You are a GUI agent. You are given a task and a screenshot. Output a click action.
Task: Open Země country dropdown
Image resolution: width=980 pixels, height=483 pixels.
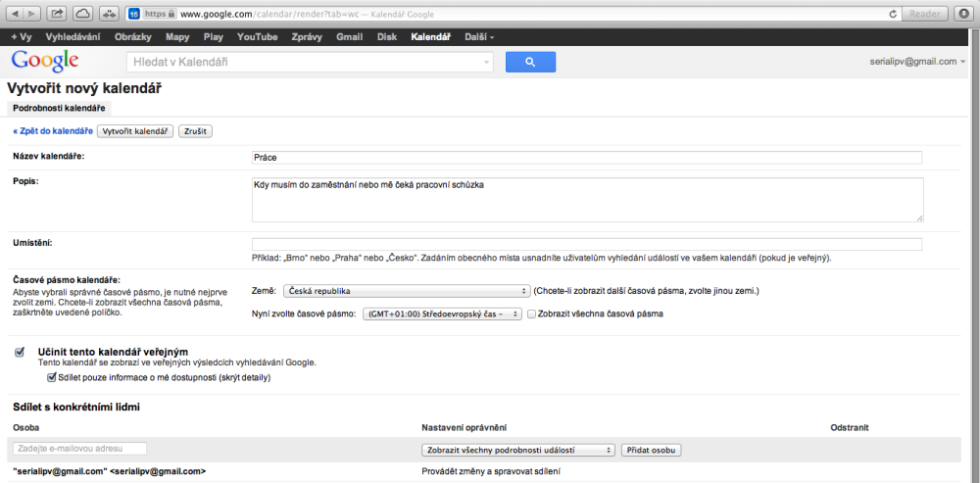pos(407,291)
